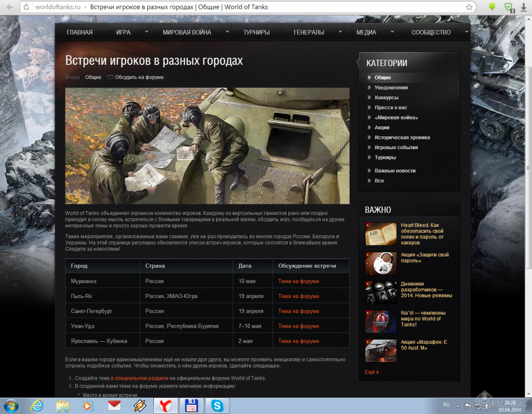Viewport: 532px width, 414px height.
Task: Open the ТУРНИРЫ navigation item
Action: [257, 32]
